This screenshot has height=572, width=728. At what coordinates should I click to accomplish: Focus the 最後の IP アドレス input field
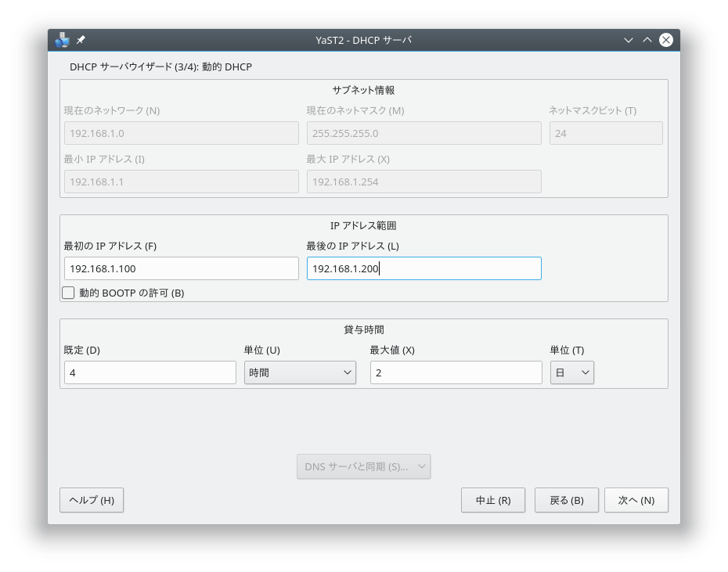[x=423, y=268]
